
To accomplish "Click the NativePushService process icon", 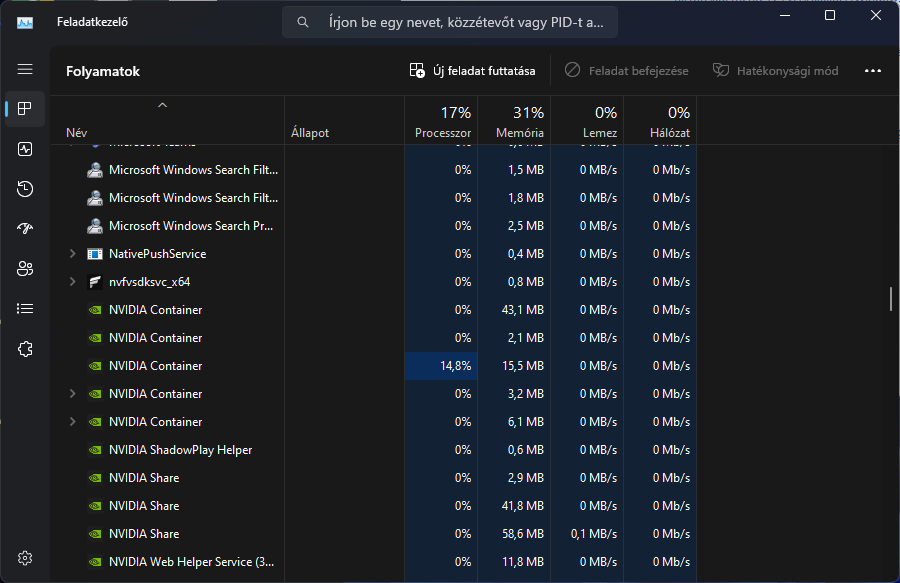I will [x=95, y=254].
